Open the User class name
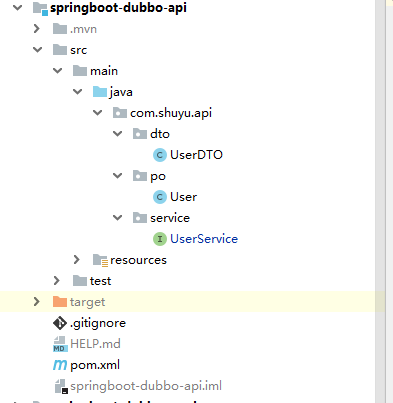 184,197
